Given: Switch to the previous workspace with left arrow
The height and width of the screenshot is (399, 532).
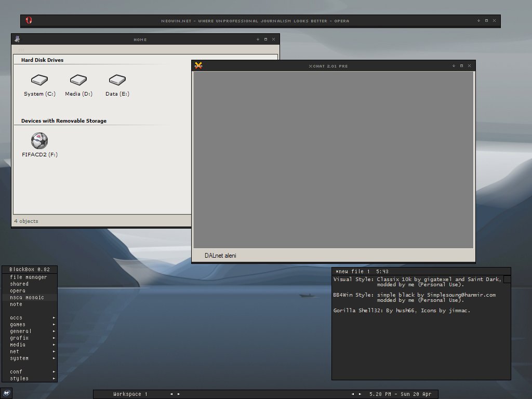Looking at the screenshot, I should (172, 394).
